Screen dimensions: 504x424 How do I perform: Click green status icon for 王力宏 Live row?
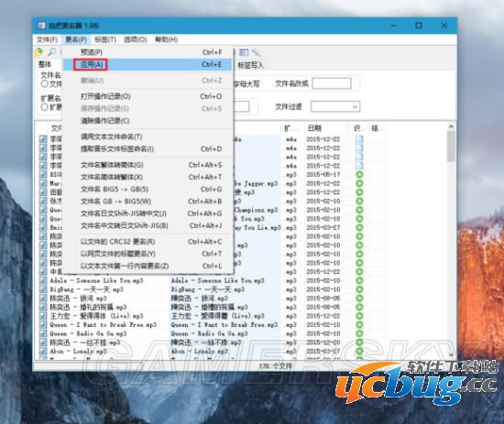(359, 316)
